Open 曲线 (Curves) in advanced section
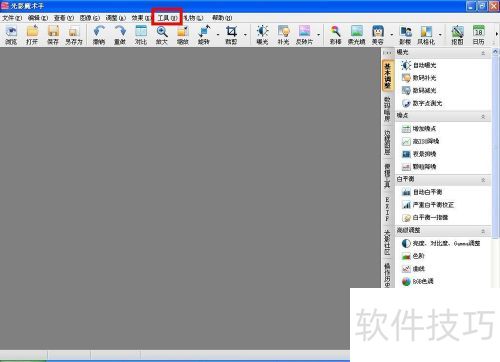Image resolution: width=500 pixels, height=362 pixels. [x=413, y=269]
